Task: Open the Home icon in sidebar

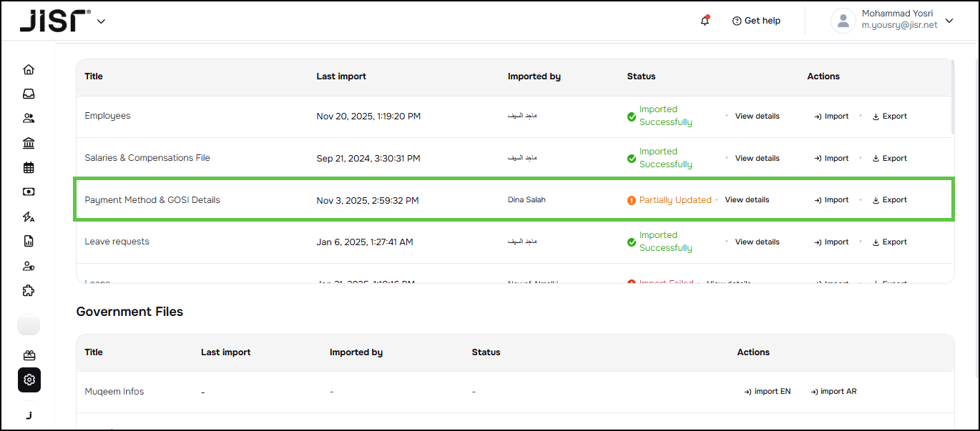Action: 29,69
